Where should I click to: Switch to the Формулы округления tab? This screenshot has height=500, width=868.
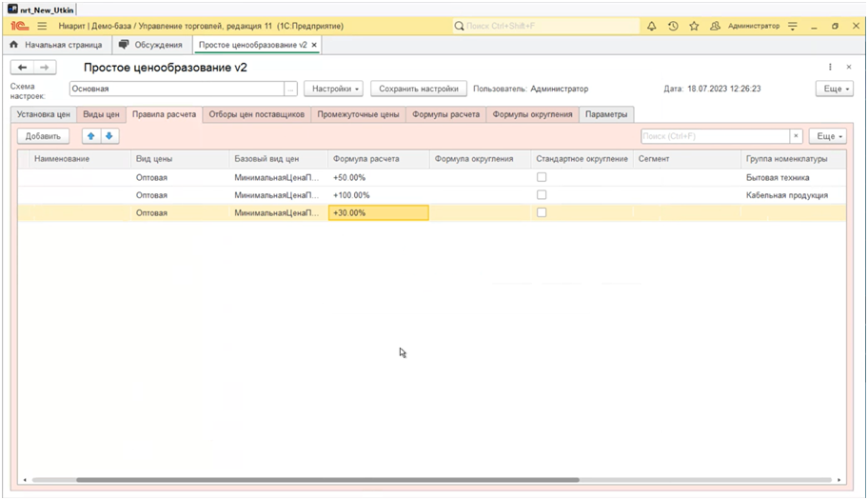click(533, 114)
